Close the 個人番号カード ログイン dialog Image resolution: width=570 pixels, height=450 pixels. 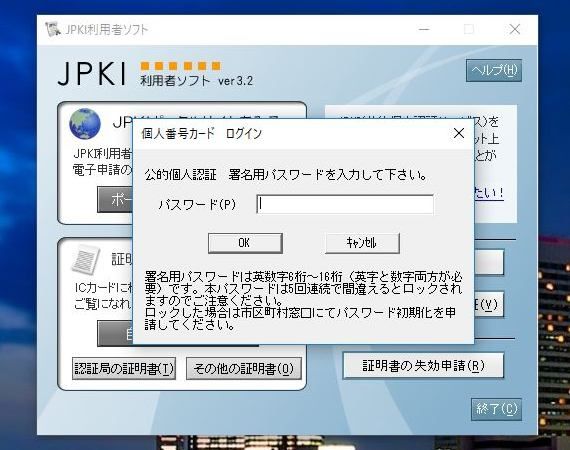pos(459,133)
